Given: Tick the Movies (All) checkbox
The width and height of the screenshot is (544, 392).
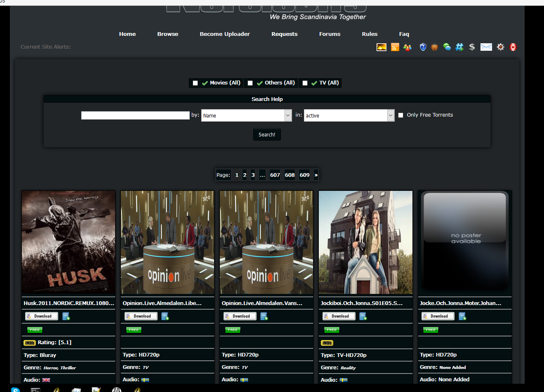Looking at the screenshot, I should click(x=195, y=83).
